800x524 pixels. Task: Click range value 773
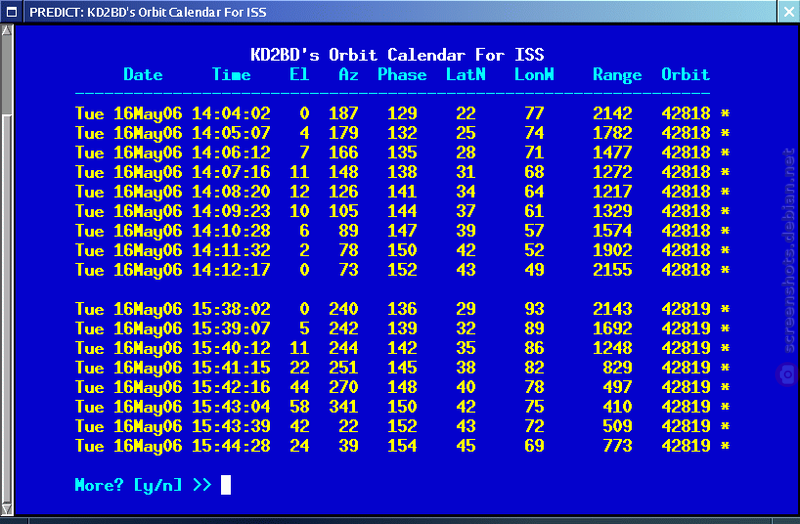(617, 446)
